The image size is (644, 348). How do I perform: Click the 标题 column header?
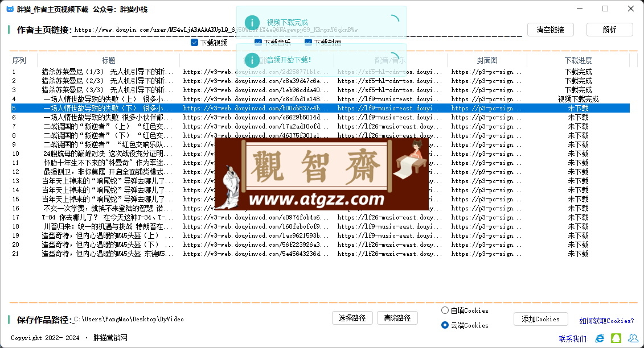point(108,60)
